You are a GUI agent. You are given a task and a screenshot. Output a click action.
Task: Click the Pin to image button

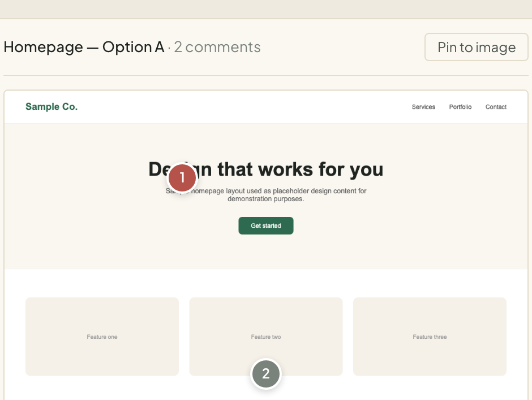[477, 47]
